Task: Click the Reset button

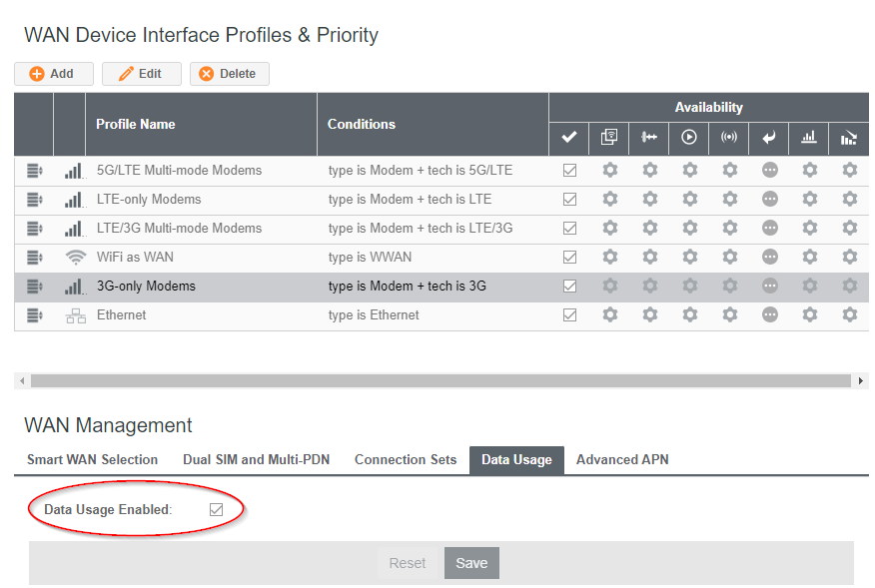Action: [408, 563]
